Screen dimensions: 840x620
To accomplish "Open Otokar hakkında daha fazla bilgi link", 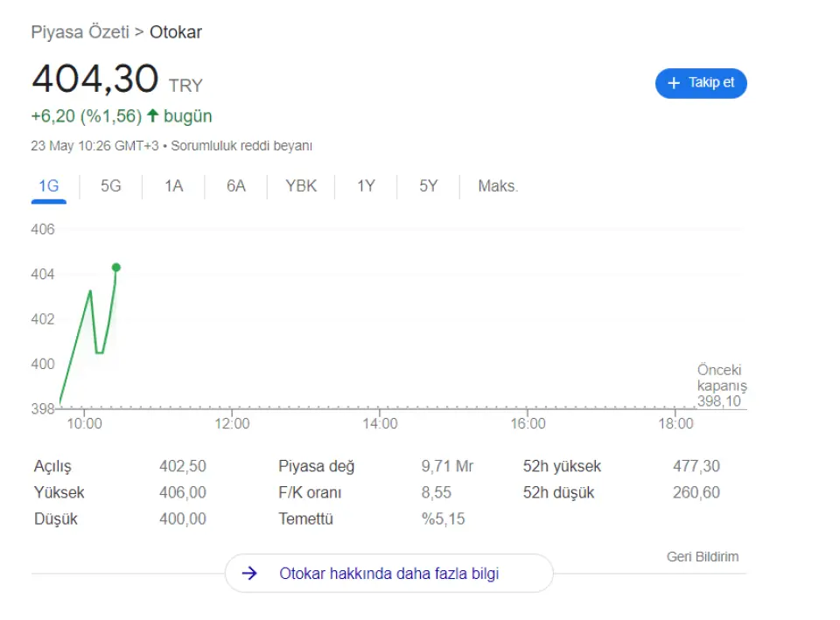I will pyautogui.click(x=388, y=574).
